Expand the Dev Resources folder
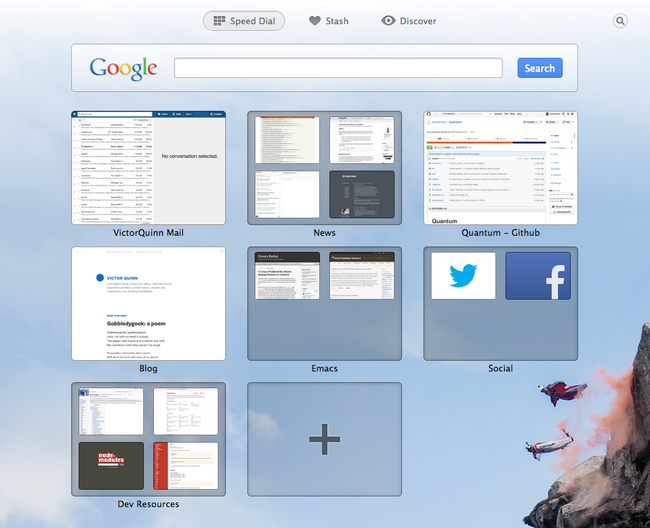The width and height of the screenshot is (650, 528). coord(148,439)
